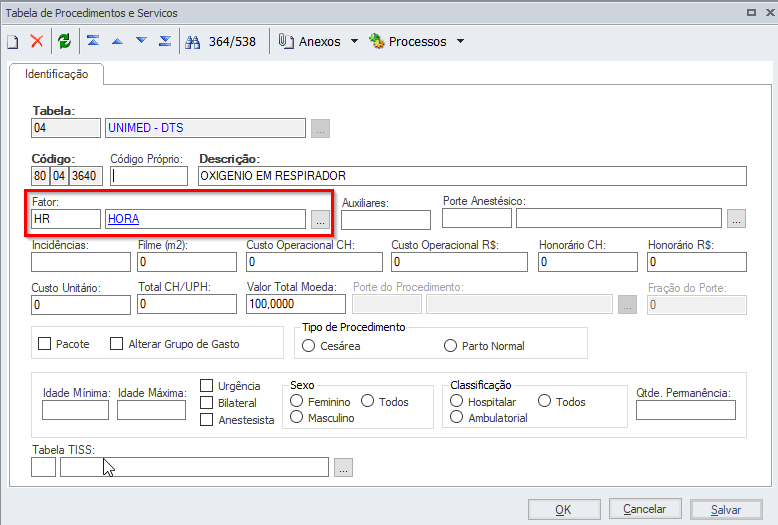Enable the Pacote checkbox
This screenshot has height=525, width=778.
click(45, 343)
